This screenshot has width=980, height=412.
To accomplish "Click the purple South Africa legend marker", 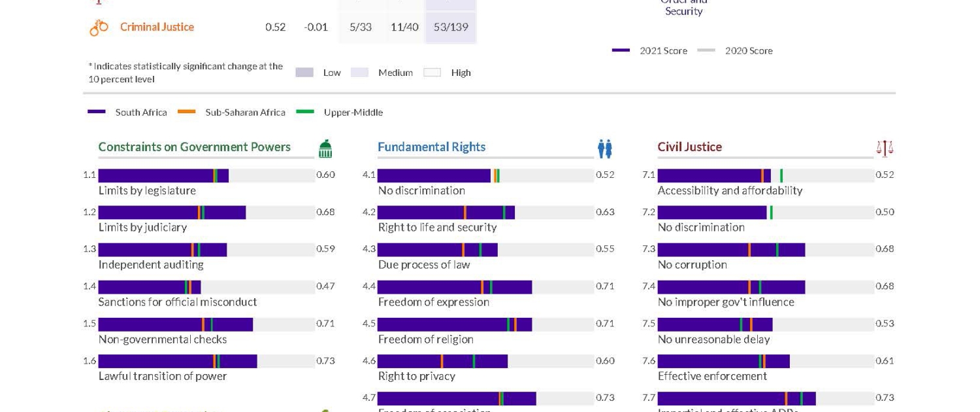I will coord(97,112).
